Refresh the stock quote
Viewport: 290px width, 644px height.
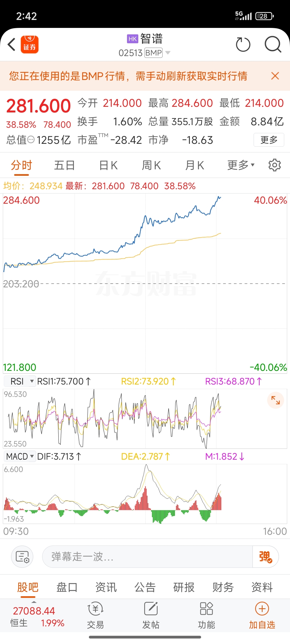tap(243, 45)
